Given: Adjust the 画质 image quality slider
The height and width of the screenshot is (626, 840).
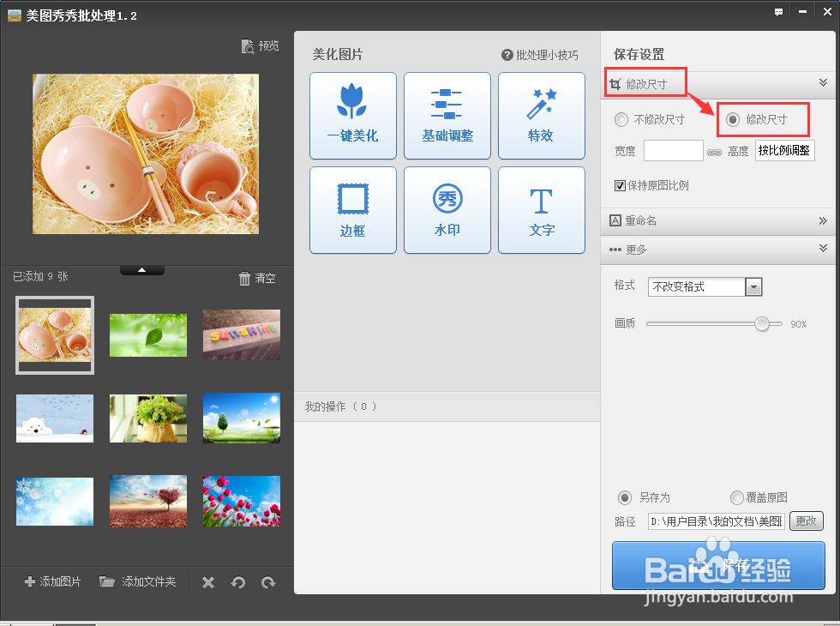Looking at the screenshot, I should 761,323.
